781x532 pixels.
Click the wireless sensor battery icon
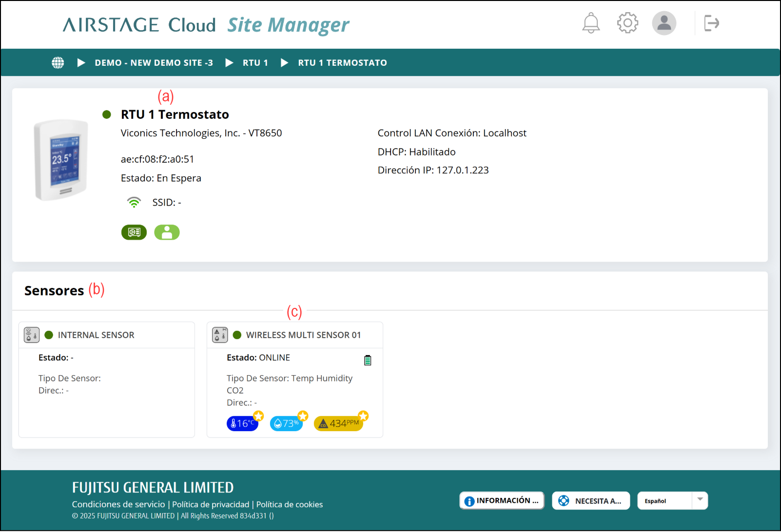pos(368,360)
